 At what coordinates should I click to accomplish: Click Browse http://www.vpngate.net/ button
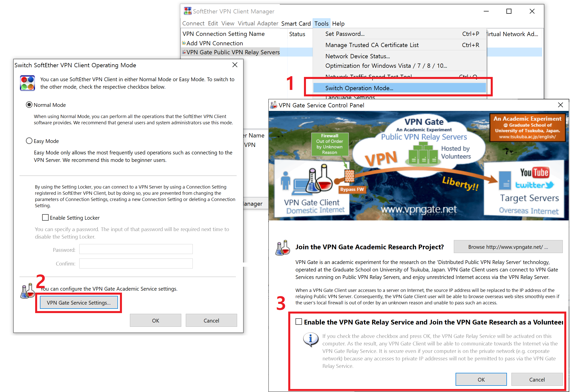pyautogui.click(x=508, y=247)
